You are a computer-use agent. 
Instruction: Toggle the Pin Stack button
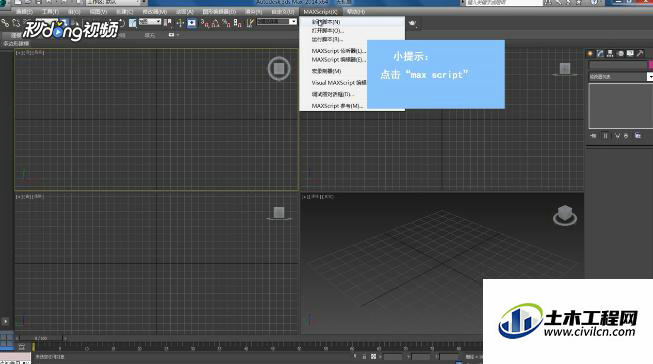(x=593, y=136)
